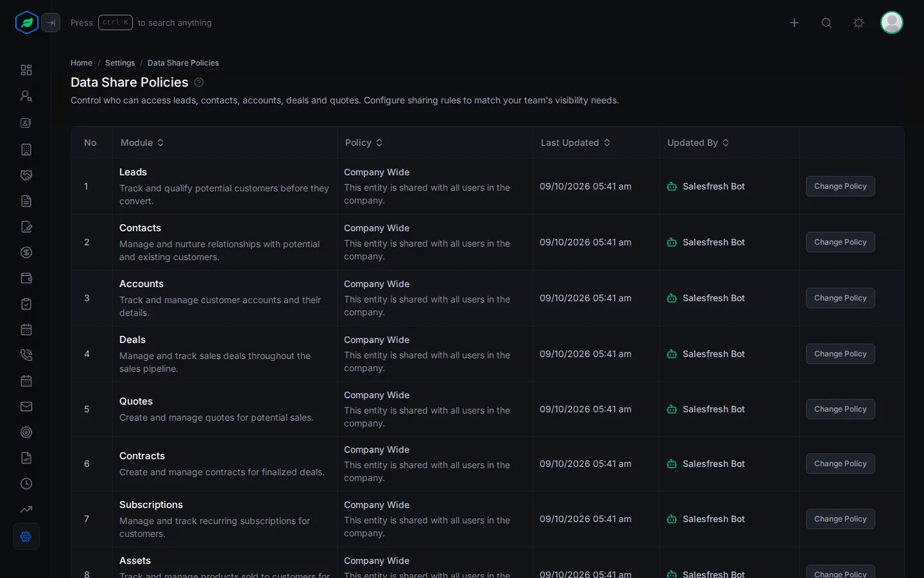This screenshot has width=924, height=578.
Task: Click Change Policy for Leads
Action: click(x=841, y=186)
